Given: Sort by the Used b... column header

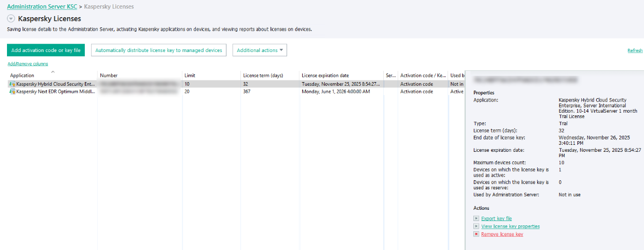Looking at the screenshot, I should (457, 76).
